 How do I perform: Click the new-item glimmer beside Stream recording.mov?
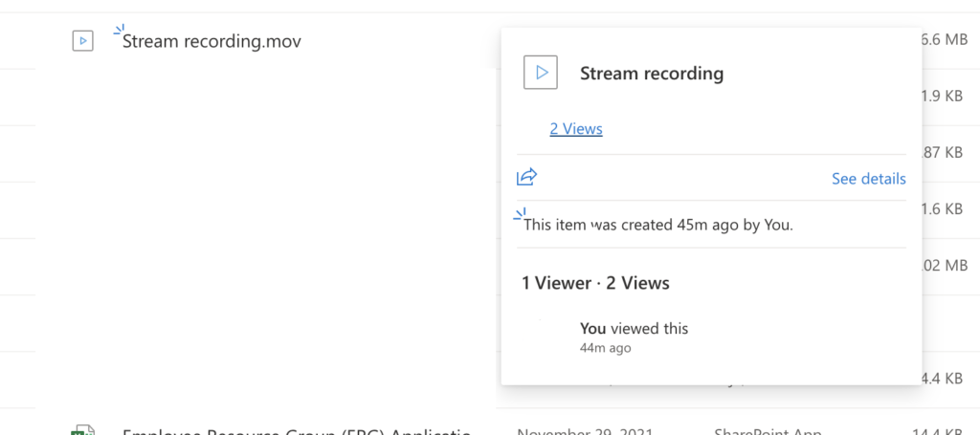pos(120,30)
